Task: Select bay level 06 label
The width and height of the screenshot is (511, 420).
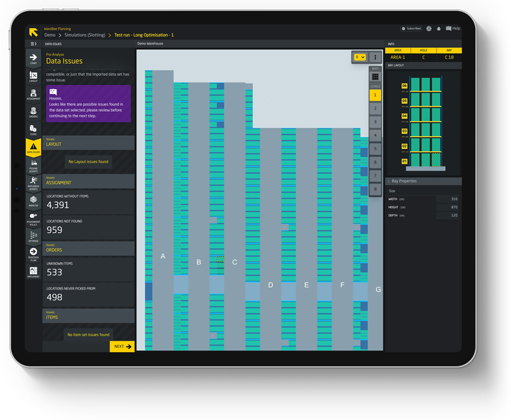Action: pyautogui.click(x=405, y=86)
